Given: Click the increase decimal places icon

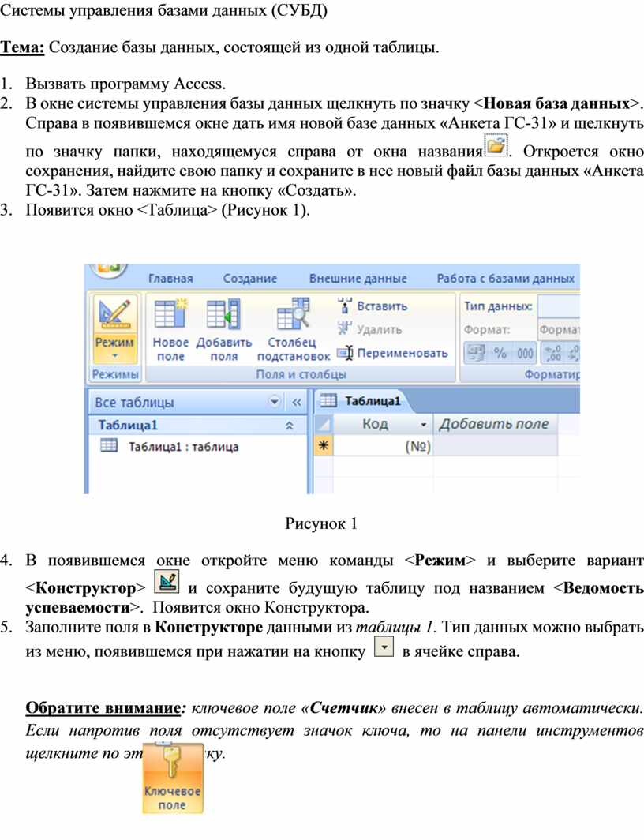Looking at the screenshot, I should pyautogui.click(x=553, y=352).
